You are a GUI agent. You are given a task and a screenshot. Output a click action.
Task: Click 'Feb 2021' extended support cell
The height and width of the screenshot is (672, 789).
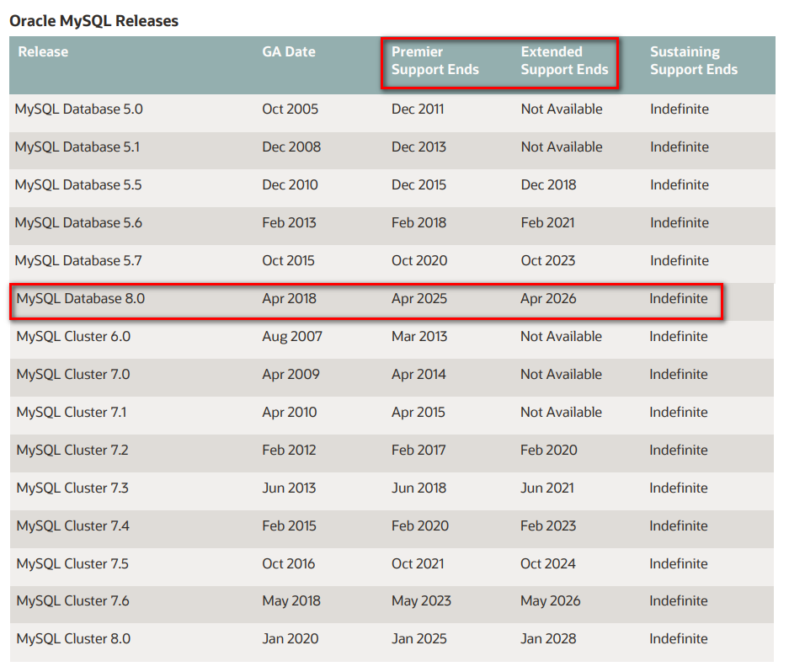coord(548,222)
